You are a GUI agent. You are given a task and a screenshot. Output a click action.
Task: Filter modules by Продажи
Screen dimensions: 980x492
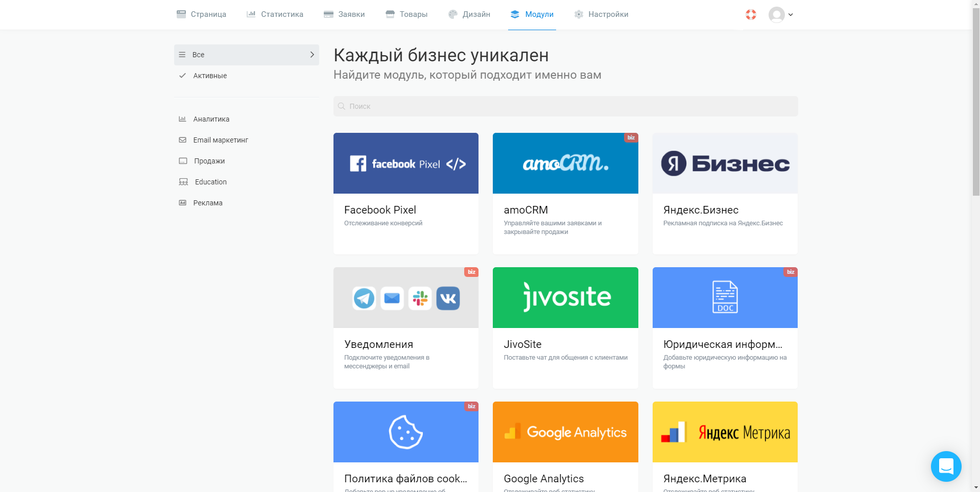(x=247, y=161)
